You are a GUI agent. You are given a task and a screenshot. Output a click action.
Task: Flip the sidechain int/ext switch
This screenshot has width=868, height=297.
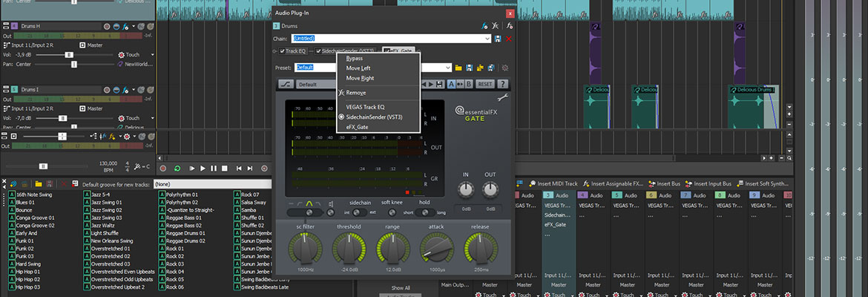360,212
